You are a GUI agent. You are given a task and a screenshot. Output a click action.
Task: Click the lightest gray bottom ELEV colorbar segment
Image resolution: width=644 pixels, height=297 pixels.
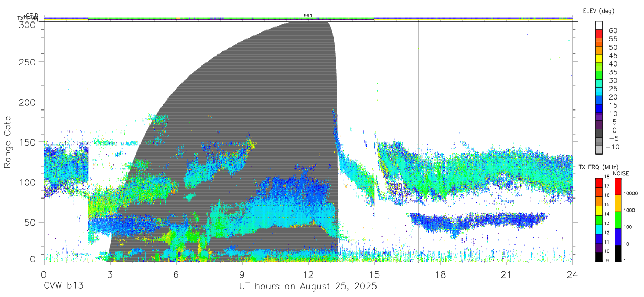(x=599, y=150)
